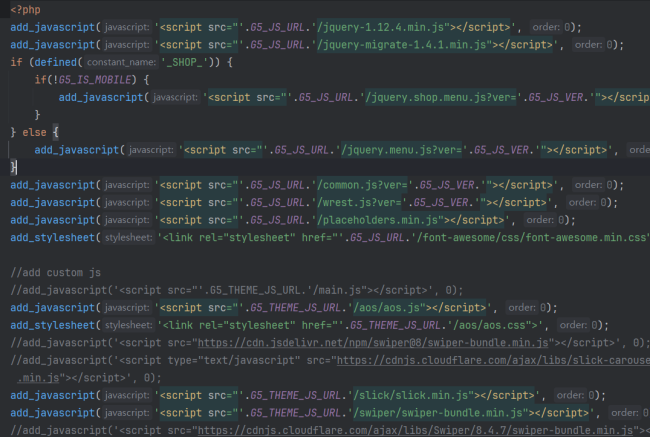The width and height of the screenshot is (650, 437).
Task: Click the //add custom js comment
Action: (x=56, y=272)
